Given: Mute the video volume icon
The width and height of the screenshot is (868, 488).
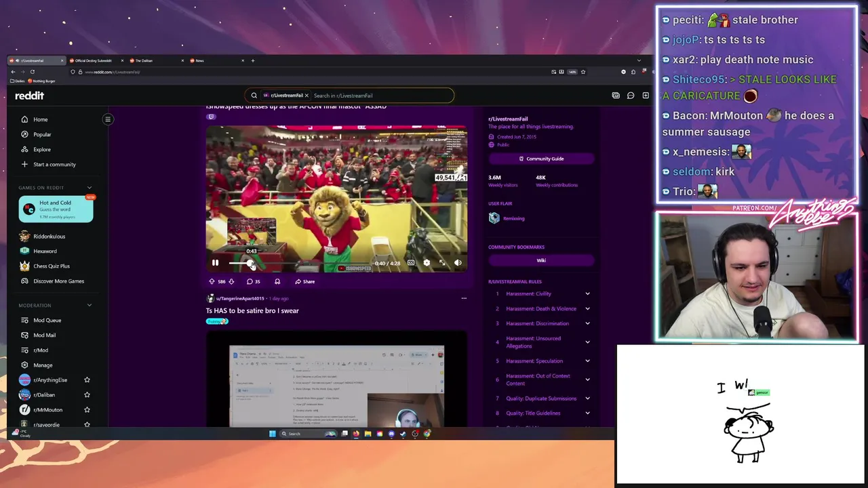Looking at the screenshot, I should [x=458, y=263].
